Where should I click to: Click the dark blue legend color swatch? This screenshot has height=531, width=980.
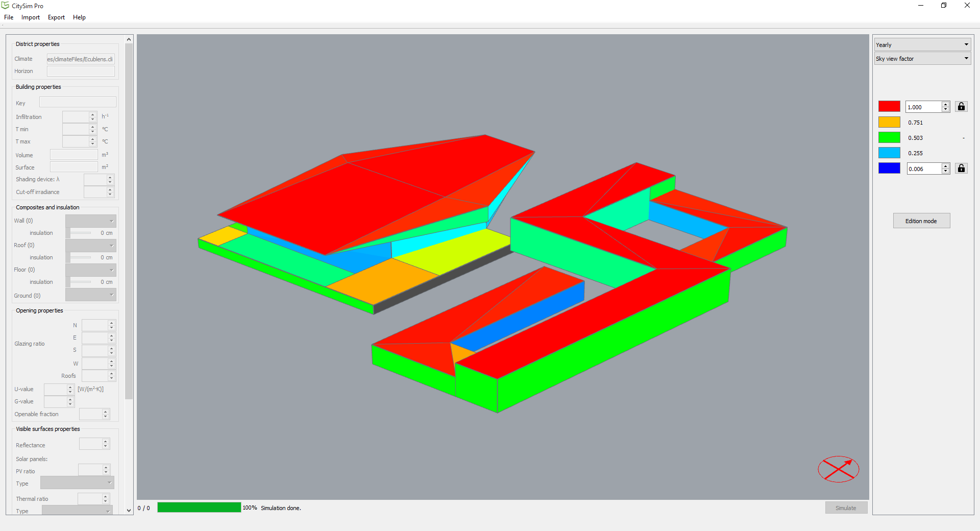click(x=889, y=168)
